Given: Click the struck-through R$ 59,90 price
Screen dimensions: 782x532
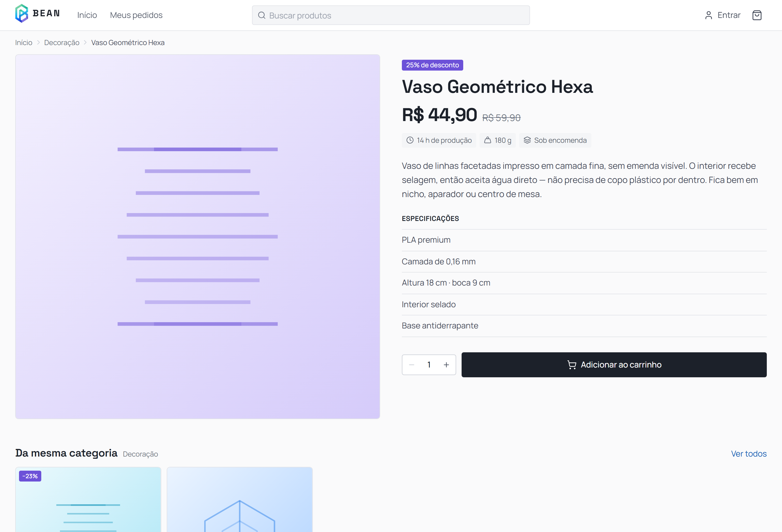Looking at the screenshot, I should 501,118.
